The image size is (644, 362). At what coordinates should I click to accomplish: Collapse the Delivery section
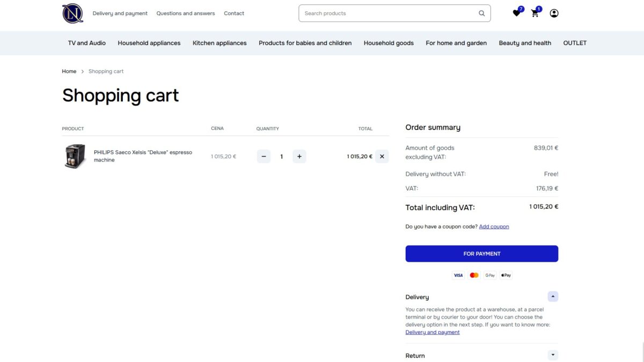coord(553,297)
